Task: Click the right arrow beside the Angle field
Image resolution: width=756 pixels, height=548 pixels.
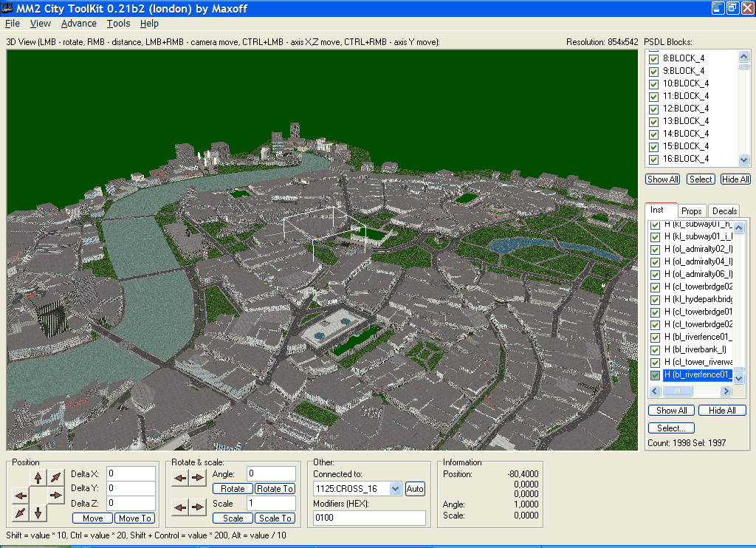Action: (x=197, y=478)
